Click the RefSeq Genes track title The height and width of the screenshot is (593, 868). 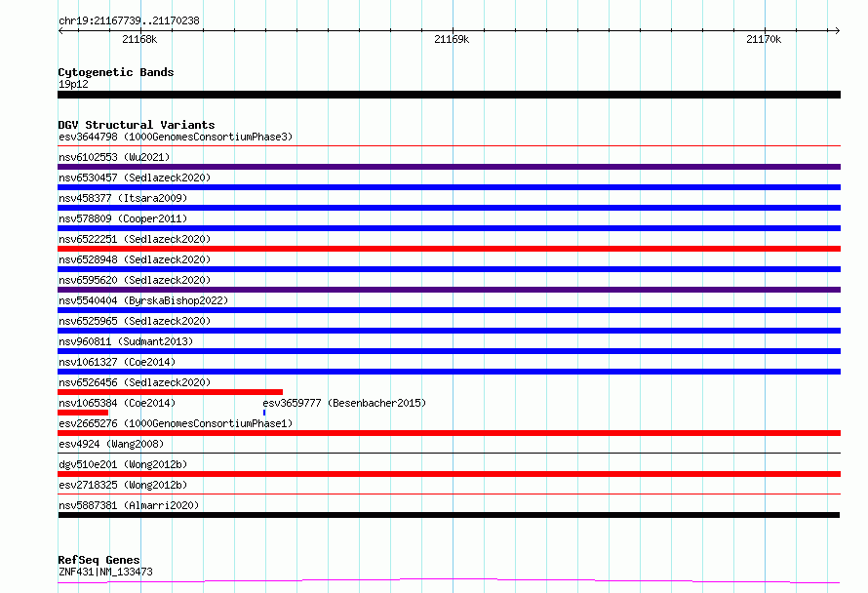point(99,560)
